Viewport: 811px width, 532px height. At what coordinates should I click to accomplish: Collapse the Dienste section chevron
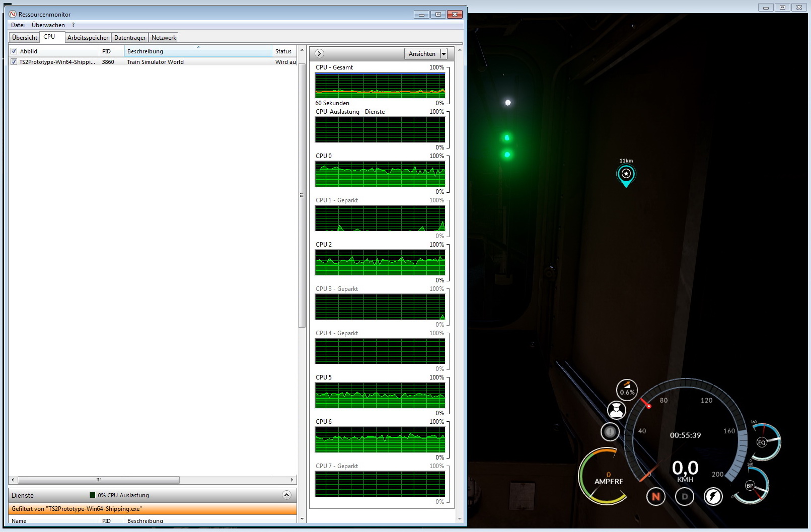click(x=286, y=495)
